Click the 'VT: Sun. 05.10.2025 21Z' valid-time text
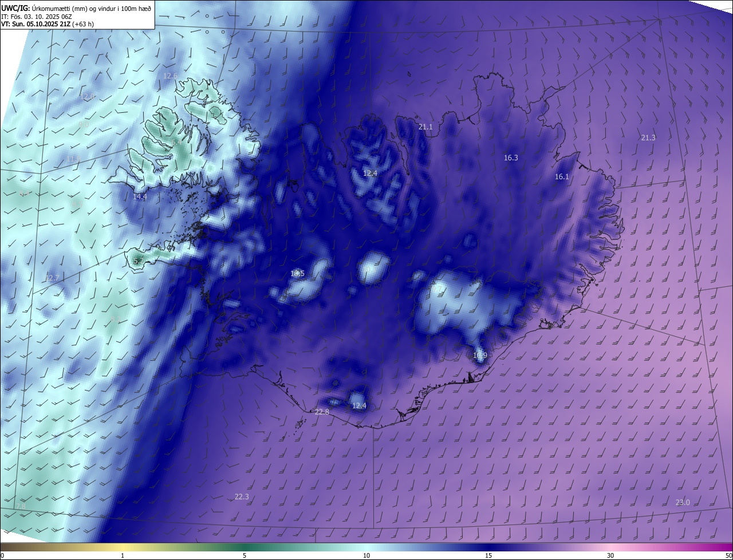Screen dimensions: 733x560 36,24
